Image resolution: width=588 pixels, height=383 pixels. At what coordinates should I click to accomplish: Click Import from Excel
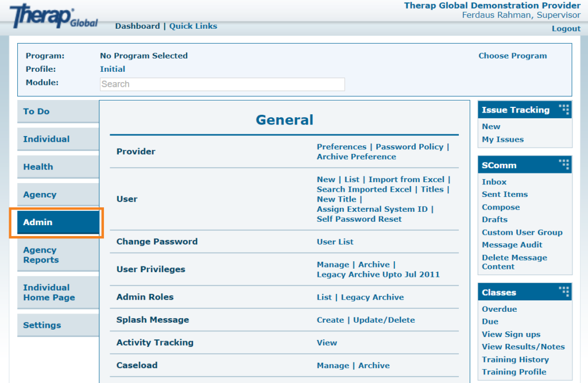coord(407,180)
